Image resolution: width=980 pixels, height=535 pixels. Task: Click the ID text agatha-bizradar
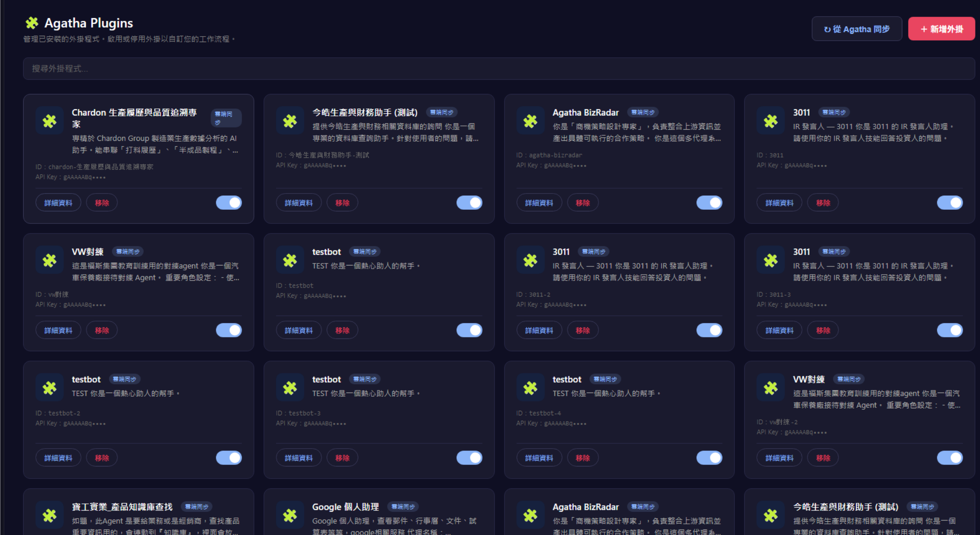(x=555, y=155)
